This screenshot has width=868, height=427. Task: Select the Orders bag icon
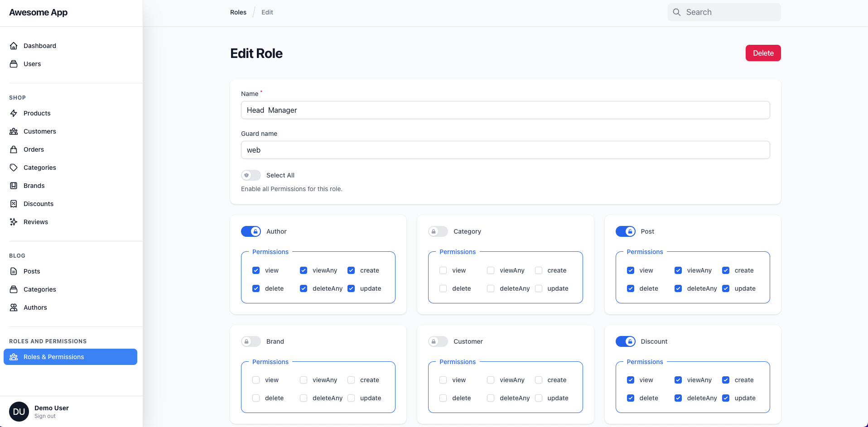14,149
